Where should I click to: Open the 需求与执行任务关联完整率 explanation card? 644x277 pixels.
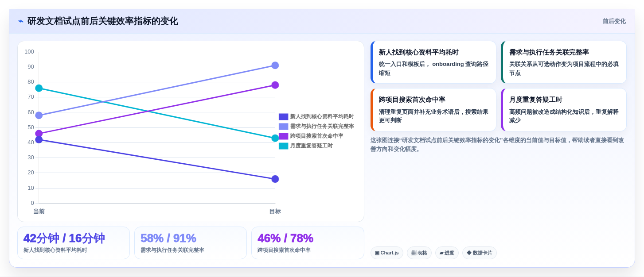564,62
